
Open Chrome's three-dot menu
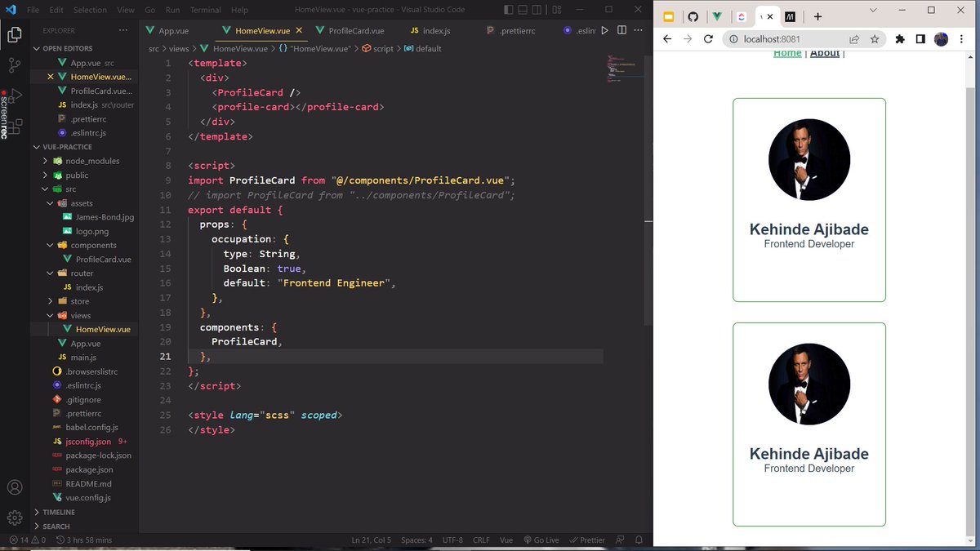(960, 39)
